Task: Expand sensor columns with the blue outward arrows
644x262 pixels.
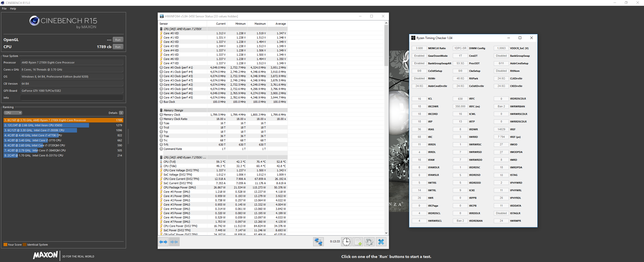Action: click(163, 242)
